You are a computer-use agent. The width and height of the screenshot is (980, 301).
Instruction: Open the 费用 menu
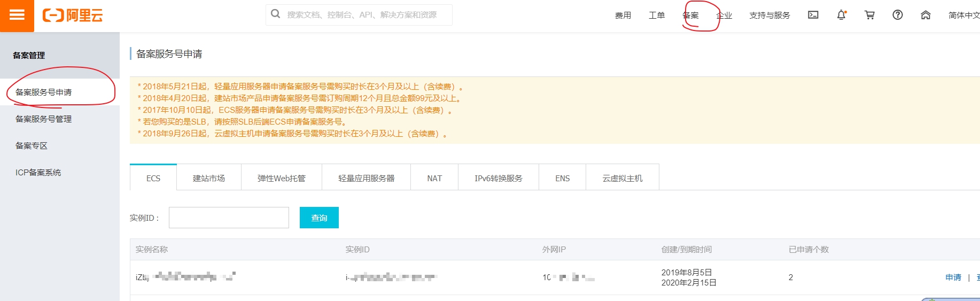point(623,16)
